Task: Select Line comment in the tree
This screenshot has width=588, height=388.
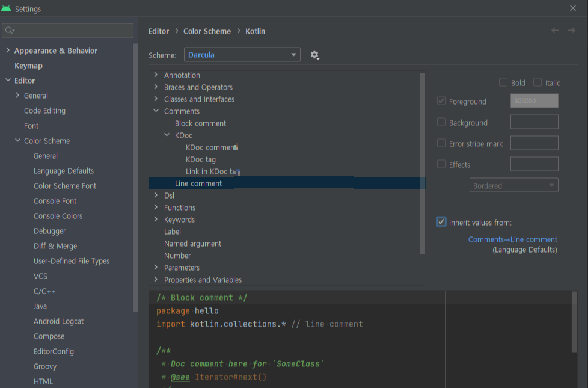Action: (x=287, y=183)
